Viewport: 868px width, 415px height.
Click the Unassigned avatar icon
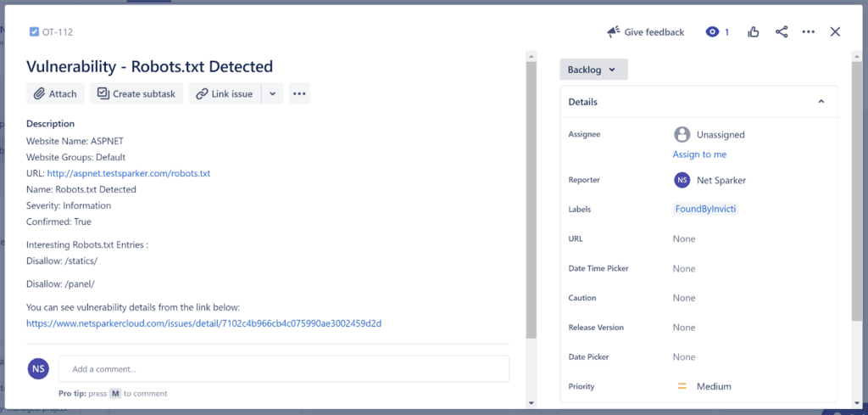coord(682,134)
